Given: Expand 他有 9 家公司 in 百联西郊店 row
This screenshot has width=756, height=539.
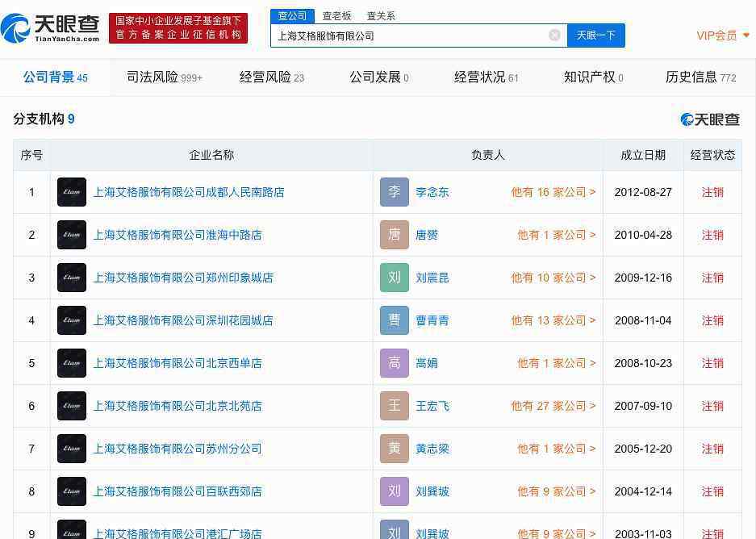Looking at the screenshot, I should [557, 491].
